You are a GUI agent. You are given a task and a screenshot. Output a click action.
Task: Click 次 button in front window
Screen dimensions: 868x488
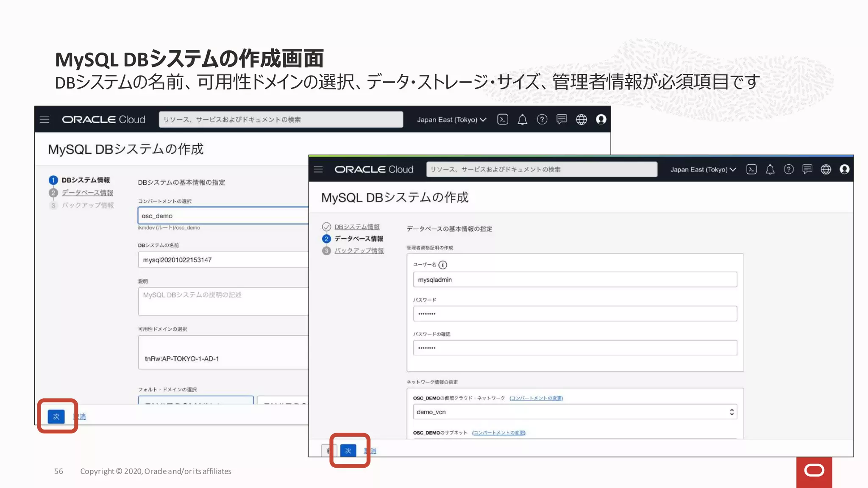348,451
